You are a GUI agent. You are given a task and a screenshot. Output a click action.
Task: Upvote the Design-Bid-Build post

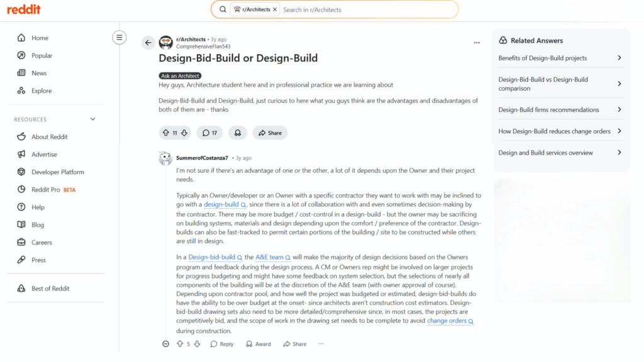166,133
